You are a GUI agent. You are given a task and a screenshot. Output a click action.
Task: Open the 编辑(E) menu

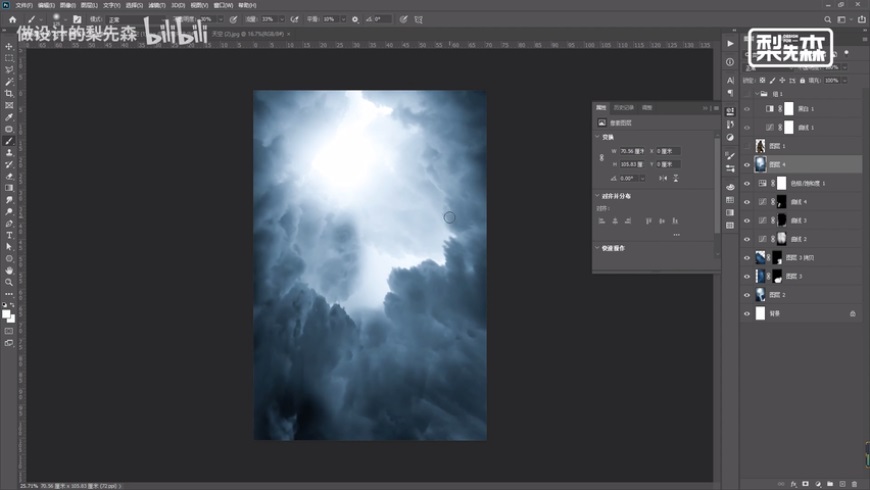tap(46, 5)
